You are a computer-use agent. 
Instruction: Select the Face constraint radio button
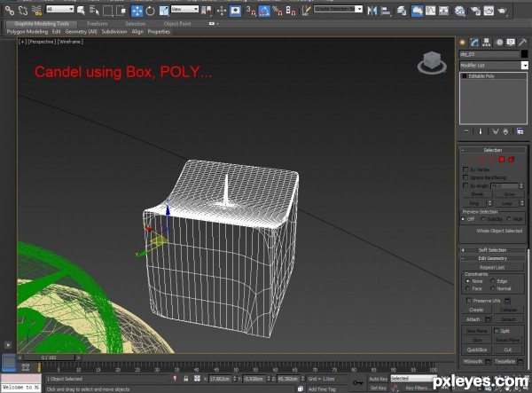[467, 288]
